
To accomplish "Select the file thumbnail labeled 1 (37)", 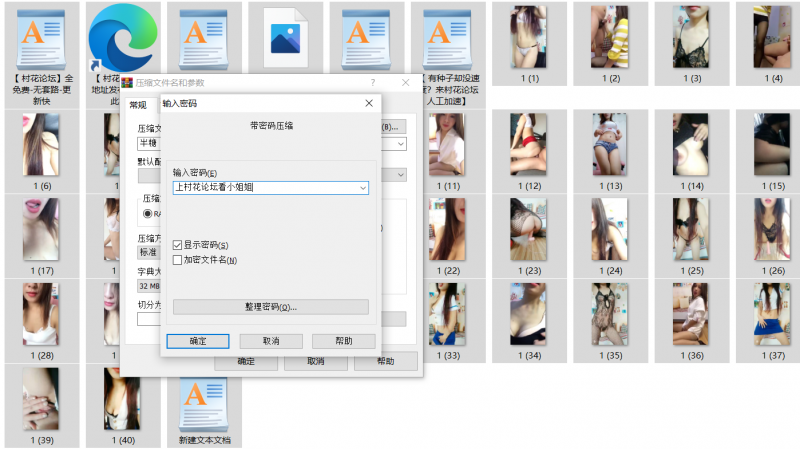I will pos(774,319).
